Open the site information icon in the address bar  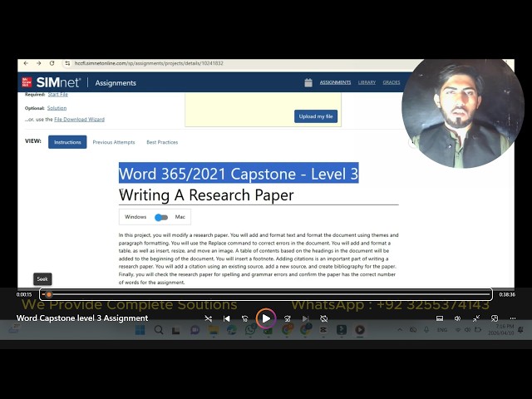point(67,63)
